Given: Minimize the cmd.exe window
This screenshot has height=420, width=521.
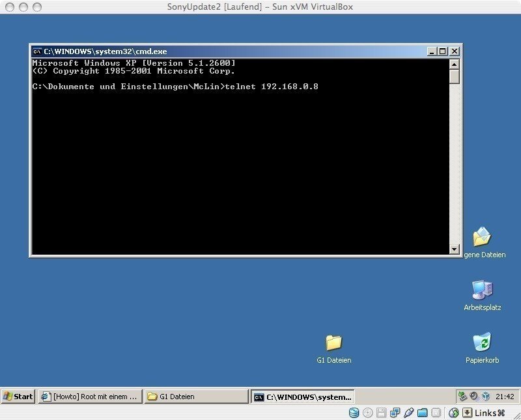Looking at the screenshot, I should coord(432,51).
